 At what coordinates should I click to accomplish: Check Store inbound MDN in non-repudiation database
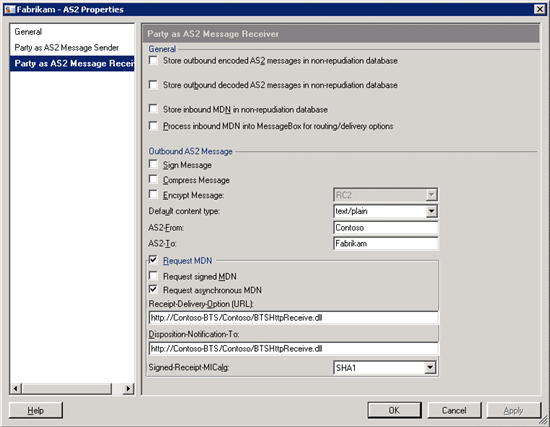153,109
